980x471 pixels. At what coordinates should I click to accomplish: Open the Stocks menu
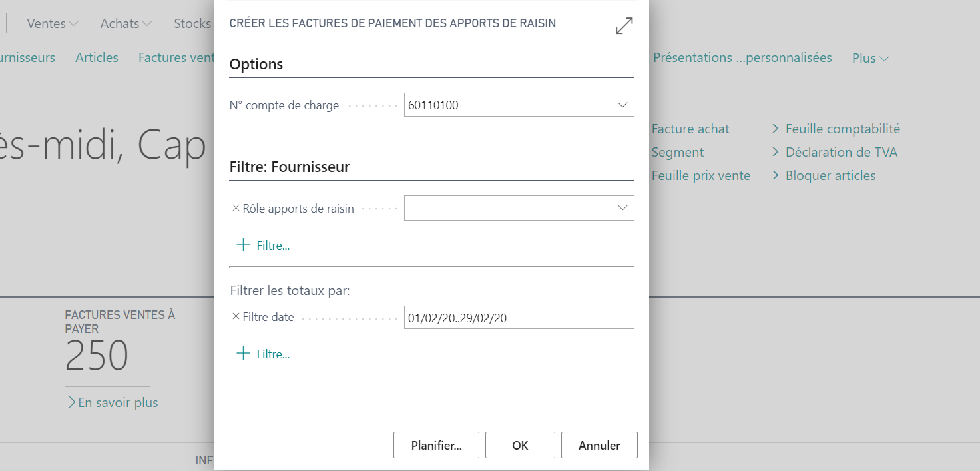192,23
